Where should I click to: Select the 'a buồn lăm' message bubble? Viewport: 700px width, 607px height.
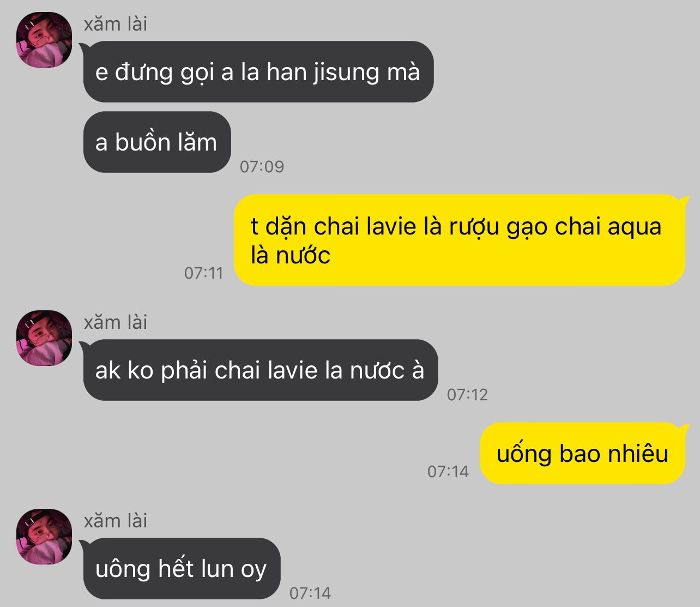156,142
